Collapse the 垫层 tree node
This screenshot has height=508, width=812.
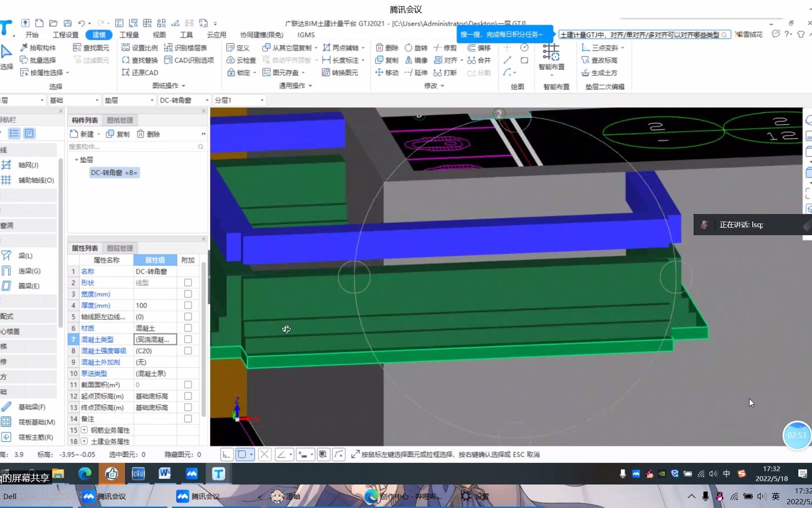coord(77,160)
